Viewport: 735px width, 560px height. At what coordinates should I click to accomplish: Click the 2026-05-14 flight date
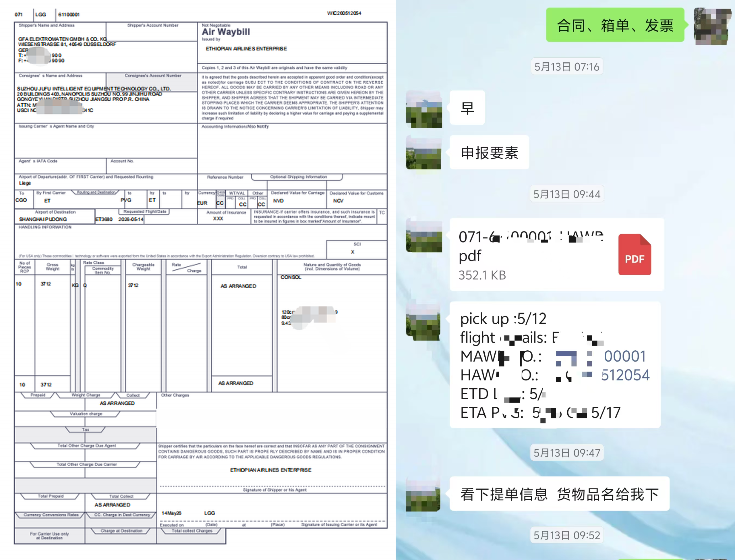pyautogui.click(x=131, y=219)
